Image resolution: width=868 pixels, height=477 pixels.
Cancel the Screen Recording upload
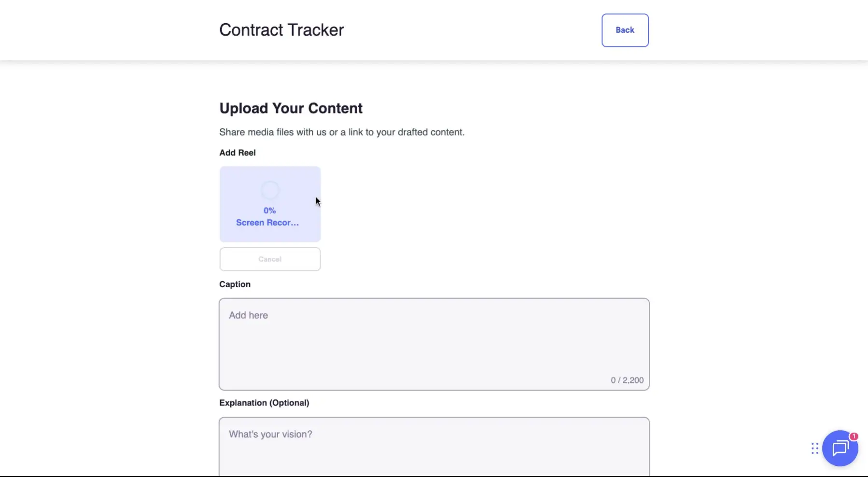(x=270, y=259)
